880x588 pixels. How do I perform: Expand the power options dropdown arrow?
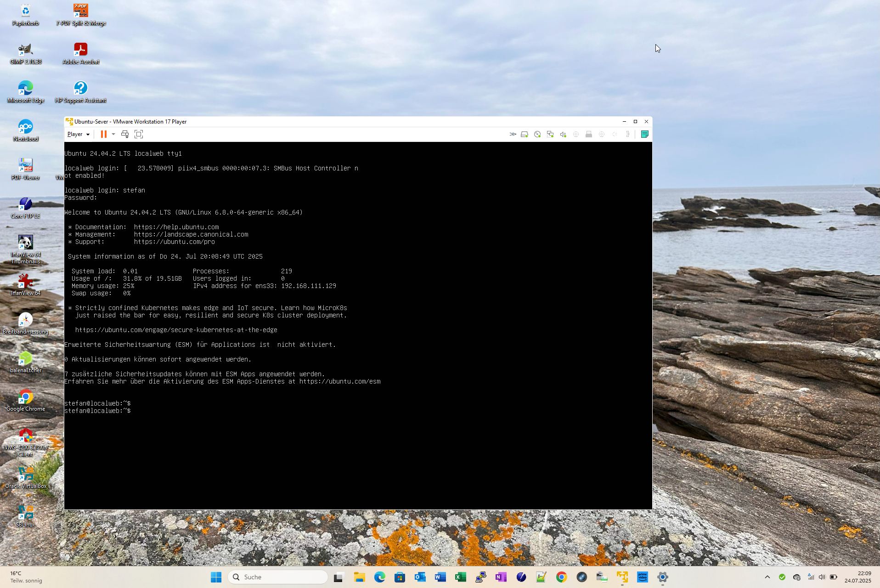point(113,134)
